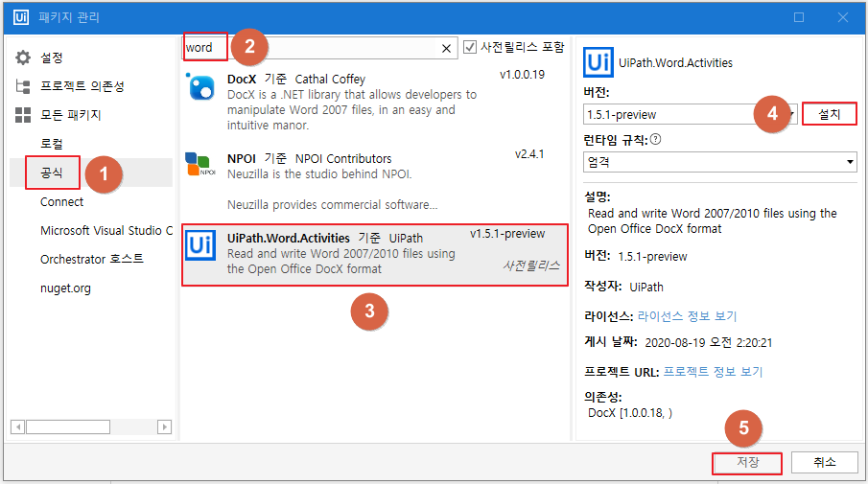The width and height of the screenshot is (868, 484).
Task: Select Microsoft Visual Studio package source
Action: (106, 231)
